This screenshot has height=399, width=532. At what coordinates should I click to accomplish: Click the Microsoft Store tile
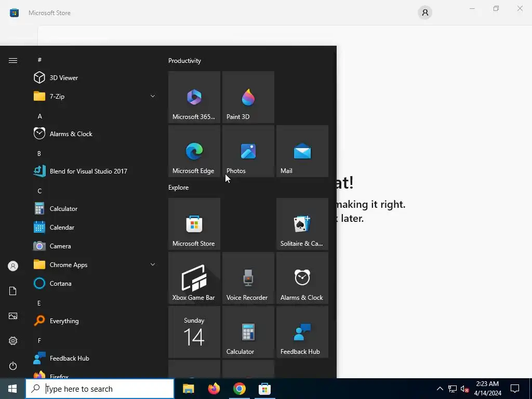(194, 224)
